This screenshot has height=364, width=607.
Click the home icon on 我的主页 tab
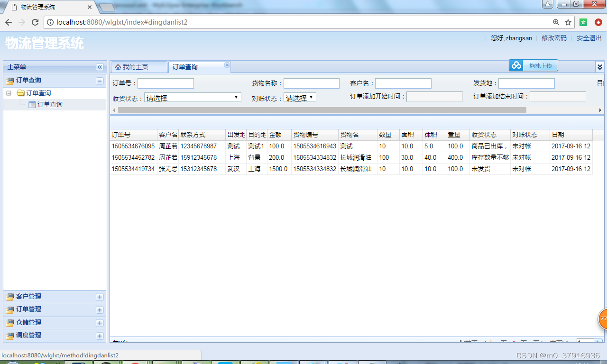[118, 67]
